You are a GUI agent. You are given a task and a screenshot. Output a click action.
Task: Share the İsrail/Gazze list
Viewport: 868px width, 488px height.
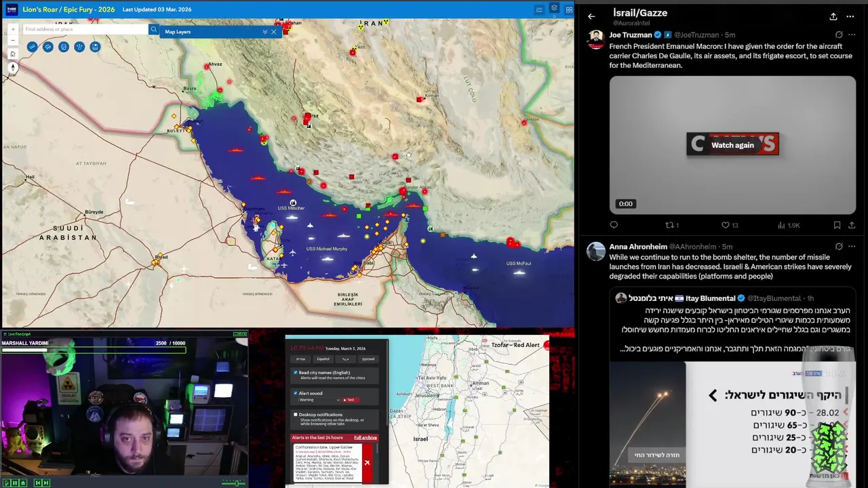(833, 16)
